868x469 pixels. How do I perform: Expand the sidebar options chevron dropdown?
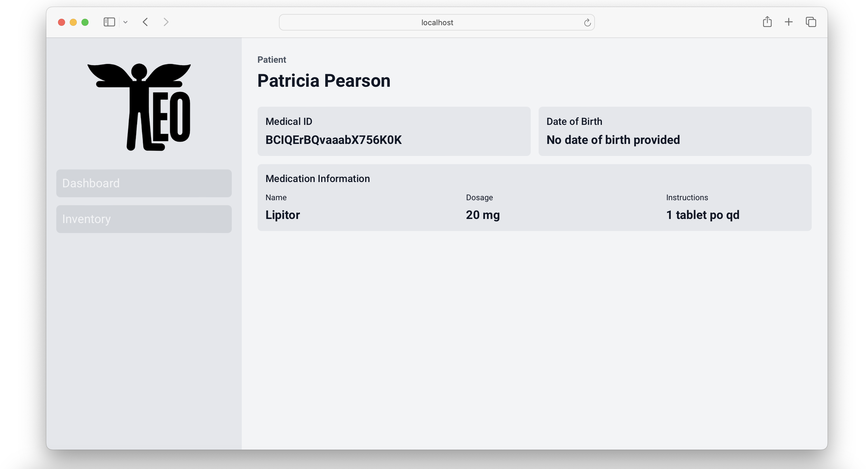(x=125, y=22)
